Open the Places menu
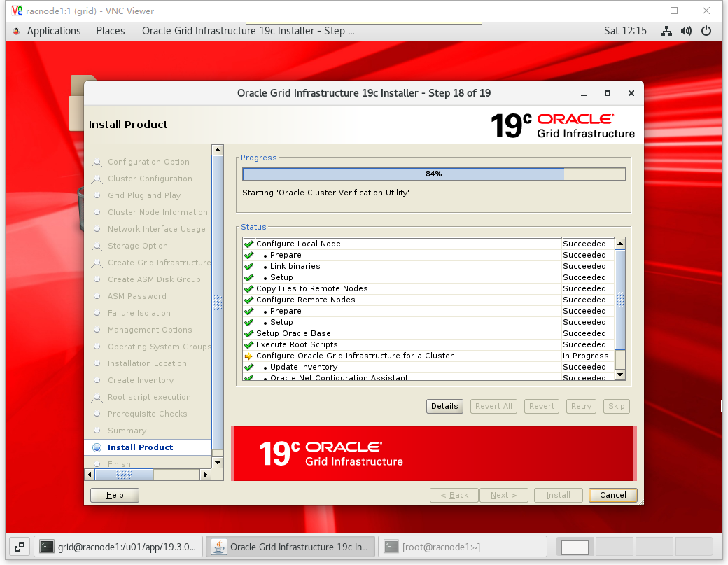 (x=111, y=31)
